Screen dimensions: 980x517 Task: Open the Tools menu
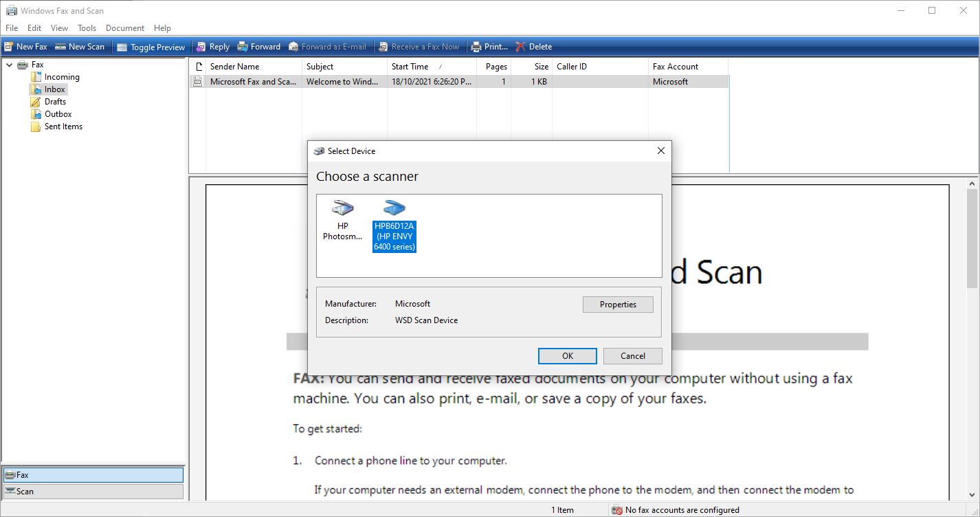[87, 28]
